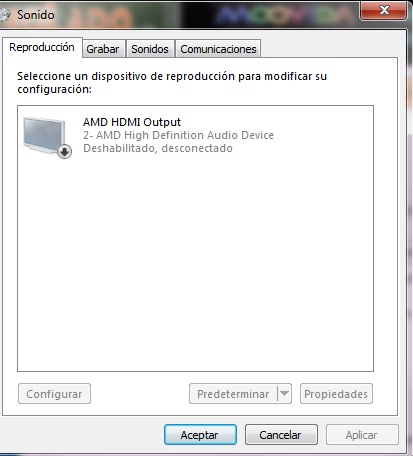Click the Aplicar button

tap(362, 435)
